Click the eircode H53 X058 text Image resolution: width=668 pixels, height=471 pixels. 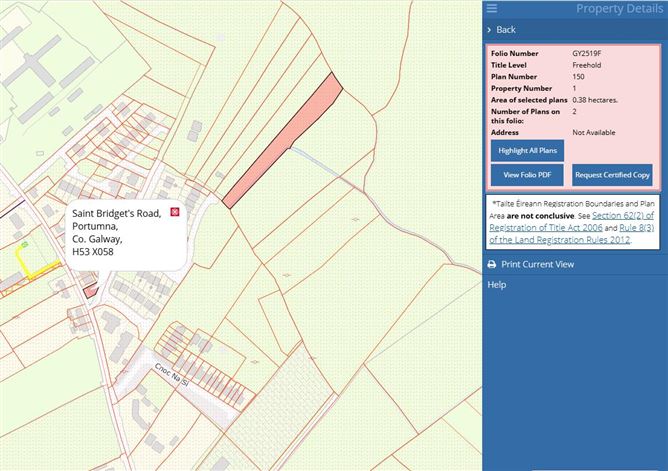[x=93, y=252]
